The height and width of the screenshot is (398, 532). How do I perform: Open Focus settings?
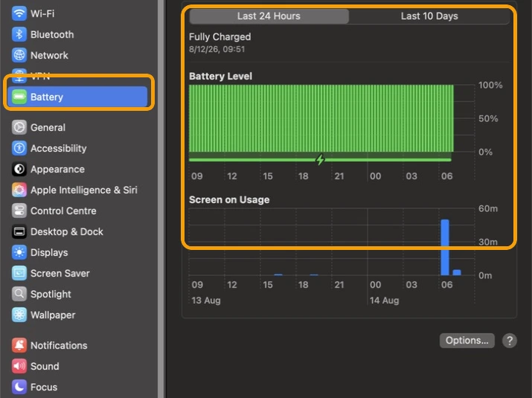coord(77,387)
